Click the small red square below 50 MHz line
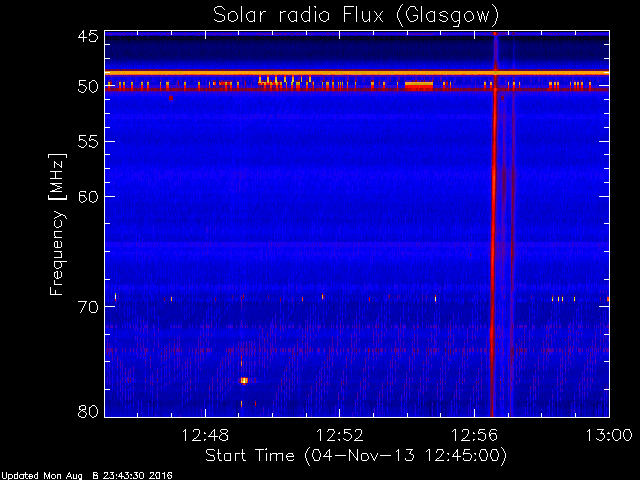 point(171,98)
